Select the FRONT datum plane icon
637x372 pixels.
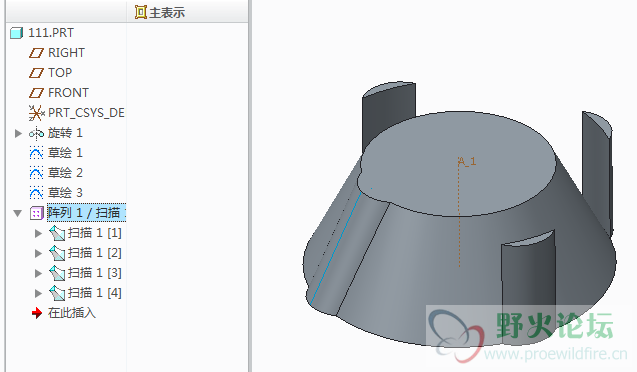[x=36, y=93]
